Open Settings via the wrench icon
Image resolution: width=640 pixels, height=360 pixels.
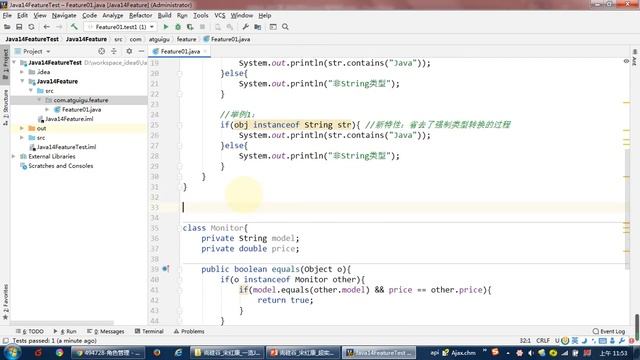pos(245,27)
